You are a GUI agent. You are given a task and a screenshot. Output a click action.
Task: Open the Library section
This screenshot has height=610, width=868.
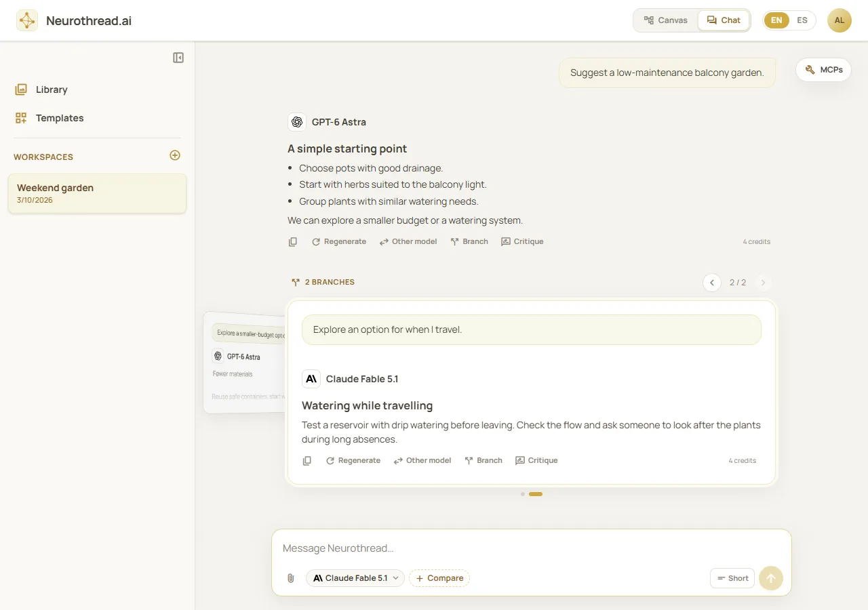[x=97, y=89]
